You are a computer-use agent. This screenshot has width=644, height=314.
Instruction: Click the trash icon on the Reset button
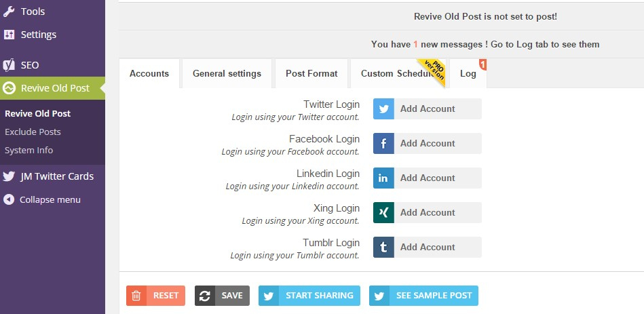pyautogui.click(x=136, y=296)
